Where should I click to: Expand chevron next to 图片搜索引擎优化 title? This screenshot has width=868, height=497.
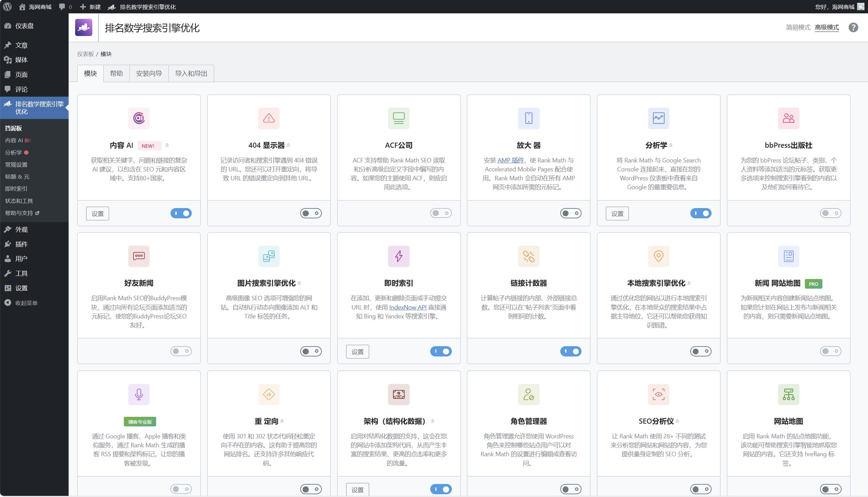[299, 283]
